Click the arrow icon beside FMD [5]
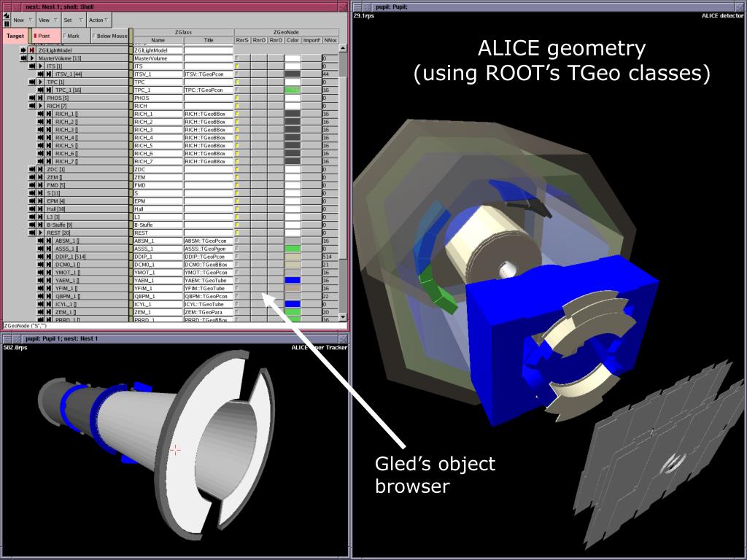 pos(32,185)
